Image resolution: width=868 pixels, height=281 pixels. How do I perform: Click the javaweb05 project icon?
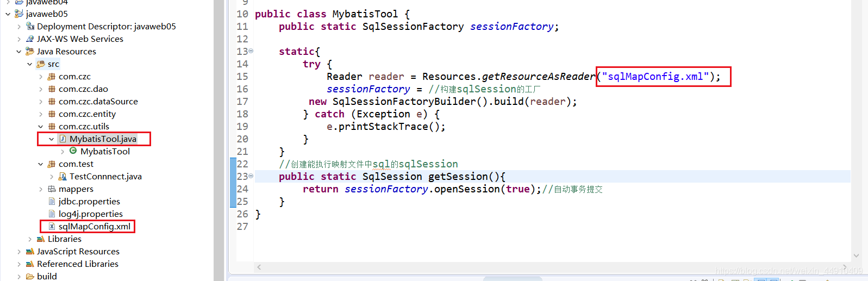[x=19, y=14]
